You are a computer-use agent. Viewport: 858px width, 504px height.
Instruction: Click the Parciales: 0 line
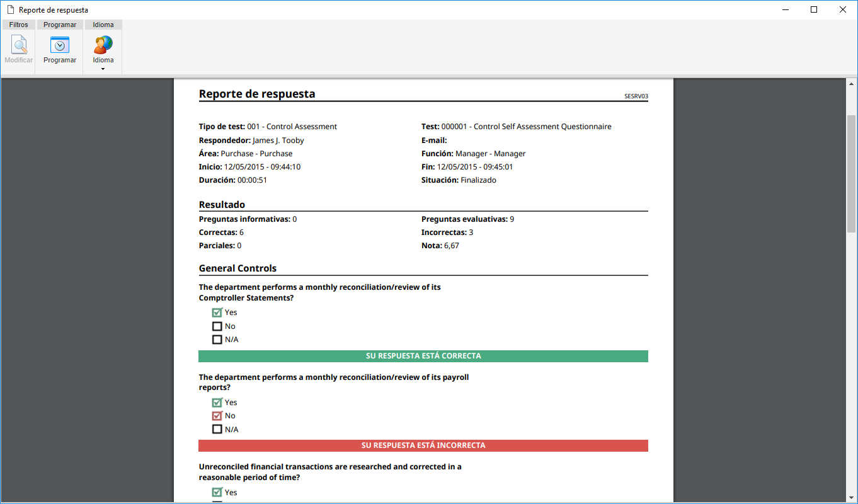220,246
